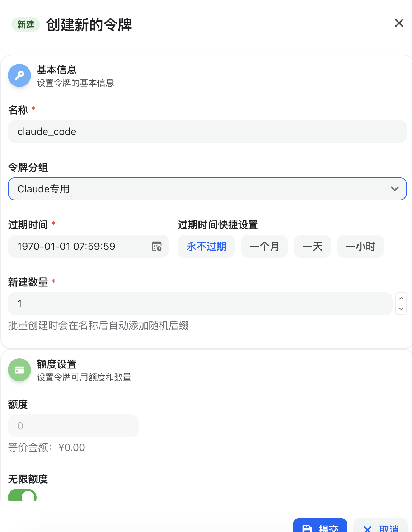Click the stepper up arrow for 新建数量
Image resolution: width=412 pixels, height=532 pixels.
(x=401, y=298)
